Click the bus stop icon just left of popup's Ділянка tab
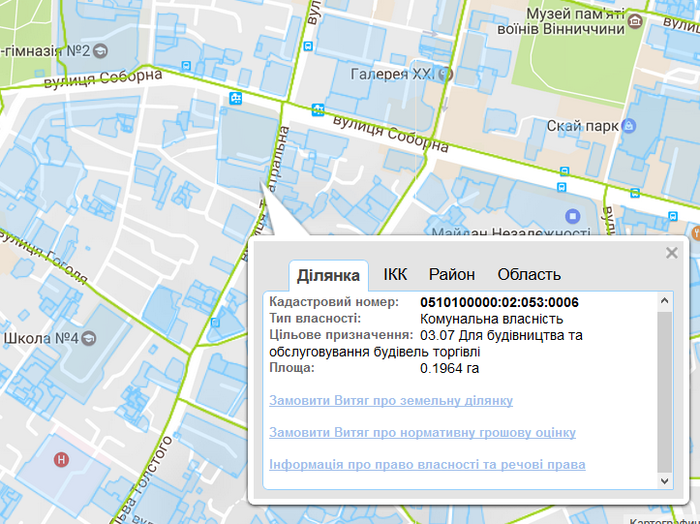Viewport: 700px width, 524px height. click(215, 322)
